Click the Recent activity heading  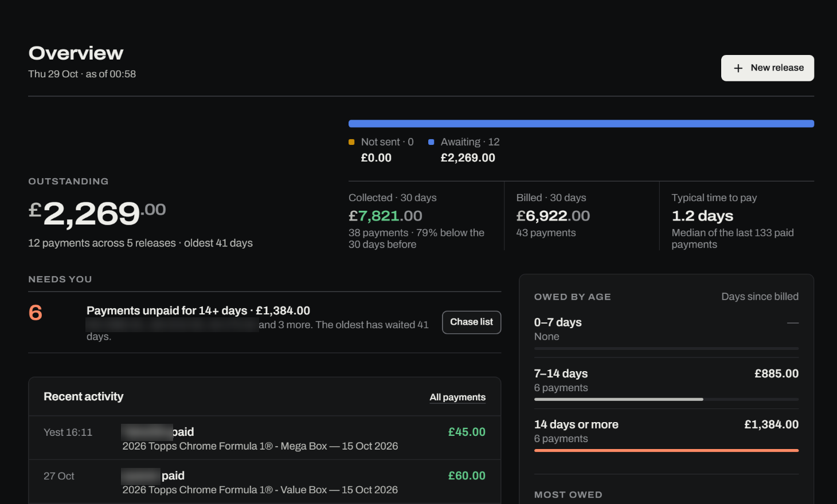point(84,397)
